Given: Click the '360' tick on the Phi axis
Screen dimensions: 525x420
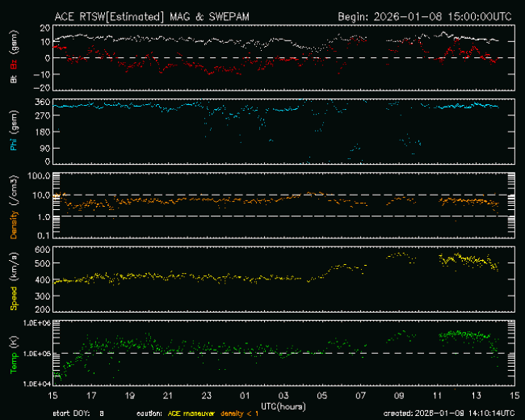Looking at the screenshot, I should pyautogui.click(x=43, y=102).
